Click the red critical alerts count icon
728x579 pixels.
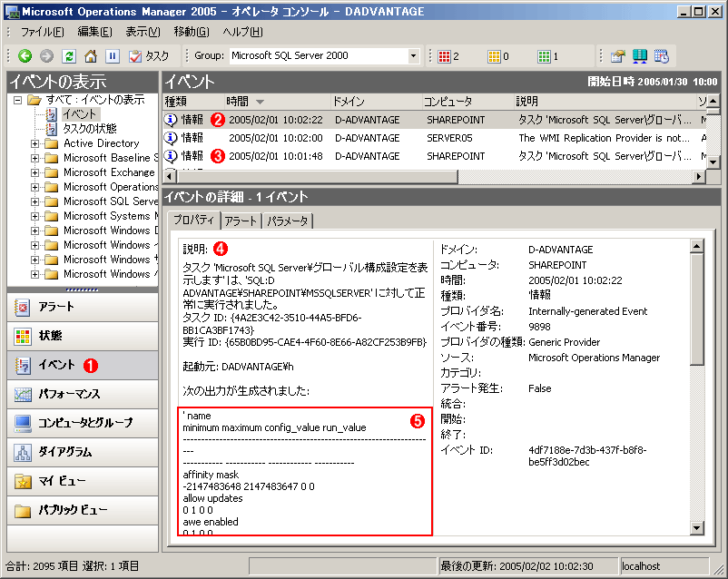[444, 56]
